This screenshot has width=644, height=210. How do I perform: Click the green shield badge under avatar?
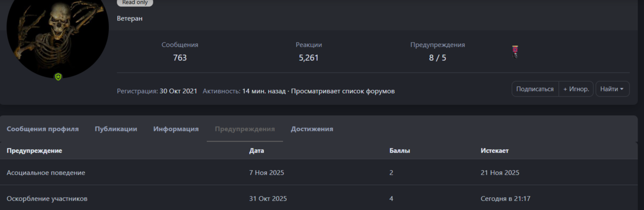pyautogui.click(x=58, y=77)
